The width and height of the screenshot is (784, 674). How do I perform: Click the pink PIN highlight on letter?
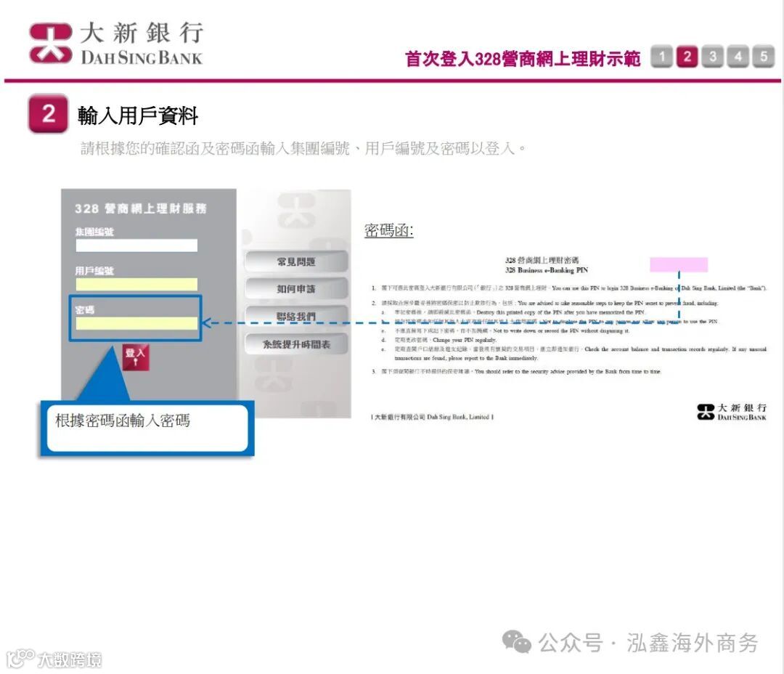point(679,264)
